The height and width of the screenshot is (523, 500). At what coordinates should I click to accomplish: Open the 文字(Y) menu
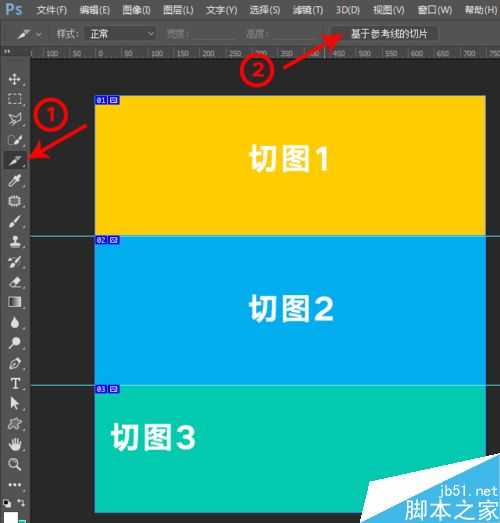(221, 10)
